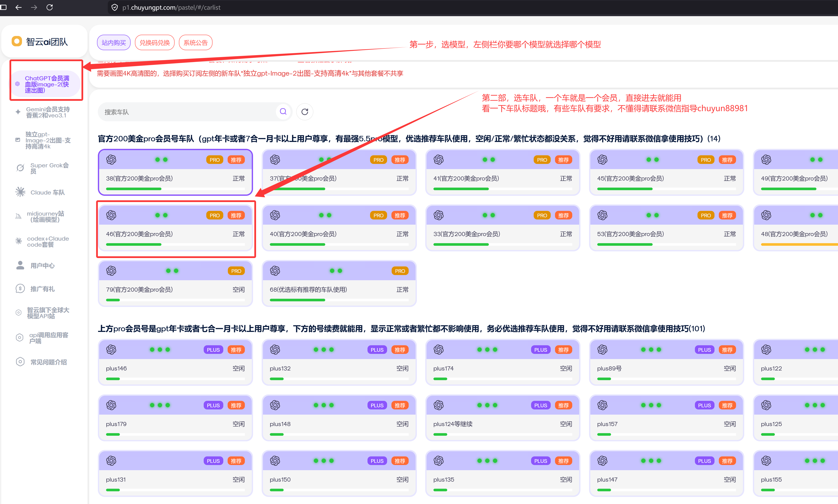Select team card 40(官方200美金pro会员)
838x504 pixels.
click(339, 228)
